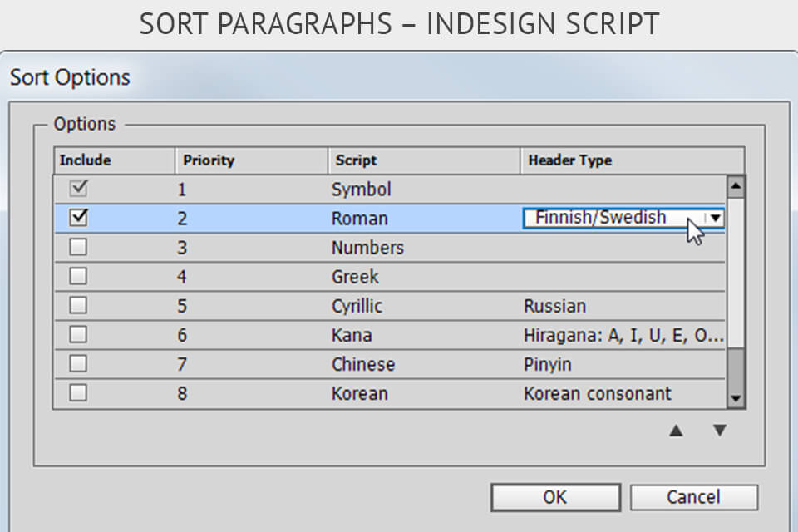798x532 pixels.
Task: Check Include for the Cyrillic script
Action: point(78,305)
